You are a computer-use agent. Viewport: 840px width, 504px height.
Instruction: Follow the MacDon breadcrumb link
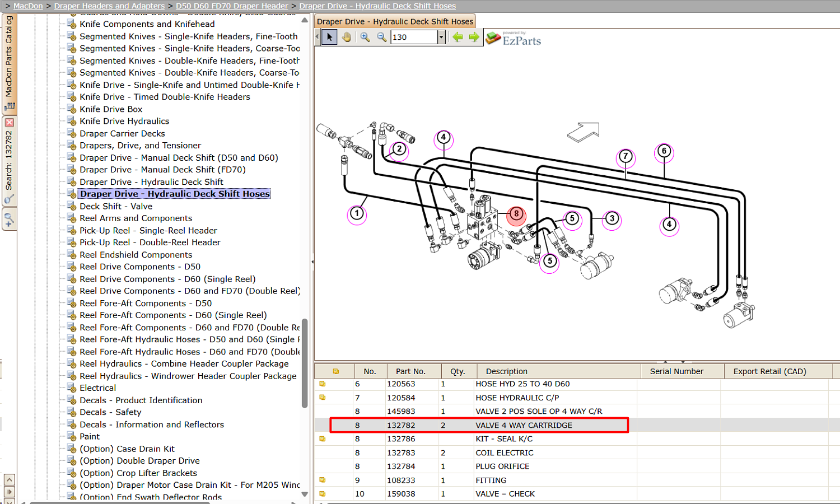click(28, 6)
